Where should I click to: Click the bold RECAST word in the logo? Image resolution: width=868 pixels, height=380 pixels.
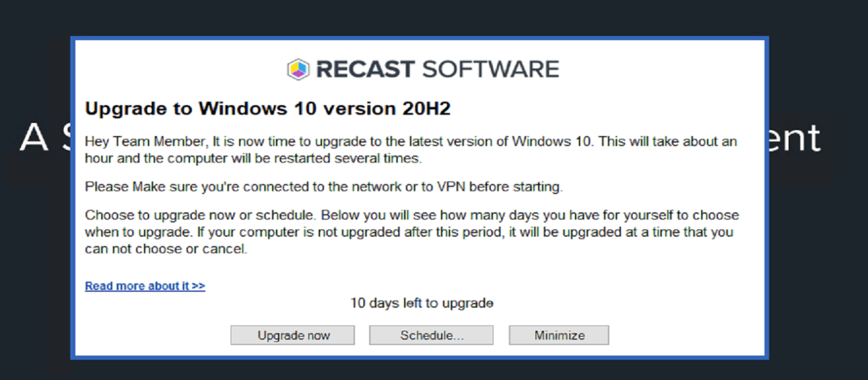click(x=365, y=69)
